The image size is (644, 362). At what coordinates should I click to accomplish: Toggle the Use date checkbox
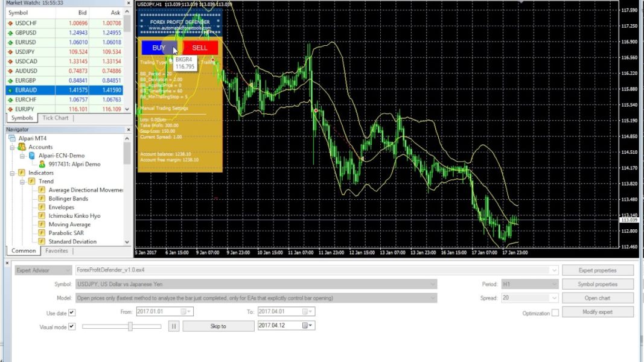coord(72,313)
